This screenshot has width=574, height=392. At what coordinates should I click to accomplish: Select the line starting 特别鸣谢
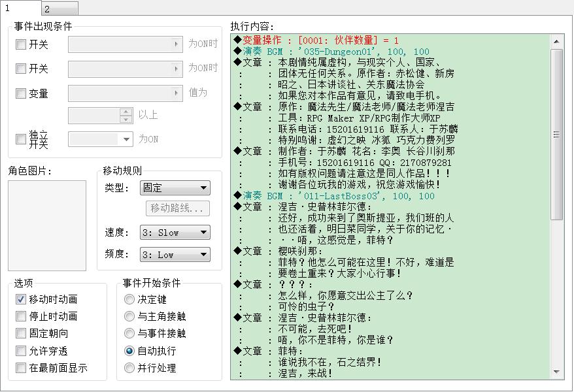click(390, 140)
